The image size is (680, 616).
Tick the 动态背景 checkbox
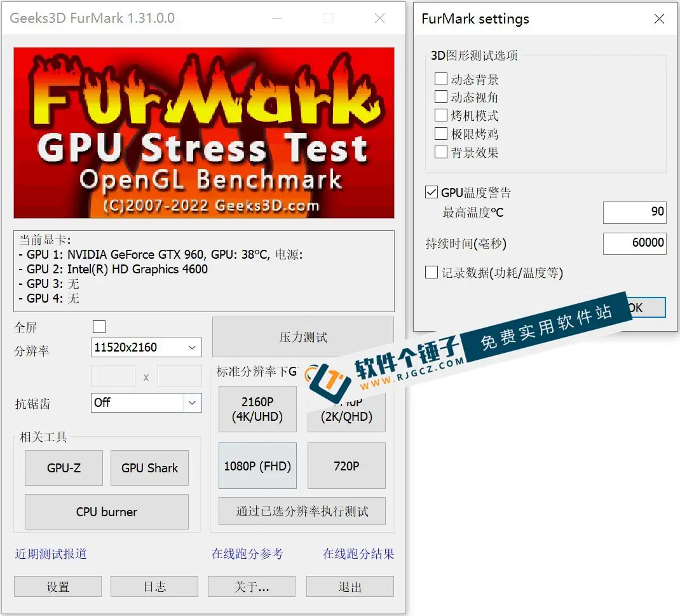coord(440,79)
